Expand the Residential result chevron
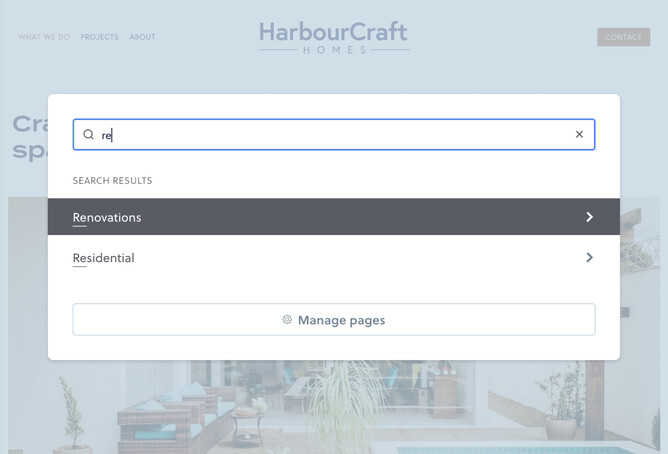Screen dimensions: 668x454 point(589,258)
